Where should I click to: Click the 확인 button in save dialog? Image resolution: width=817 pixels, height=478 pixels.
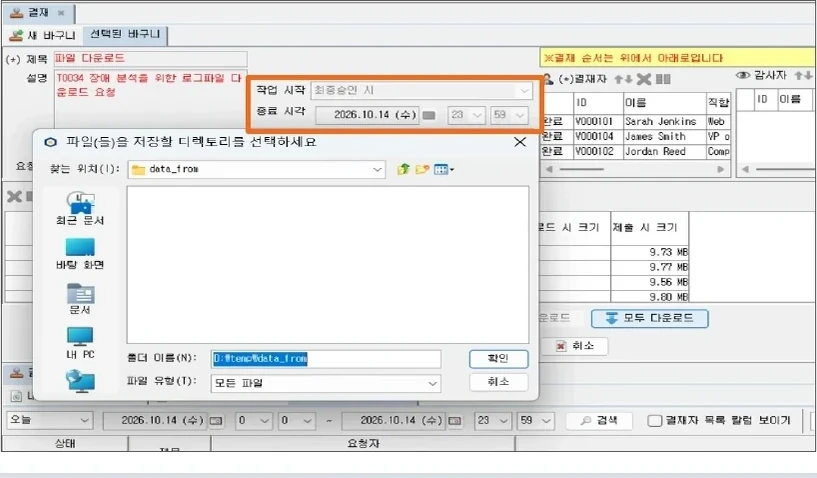click(x=498, y=359)
